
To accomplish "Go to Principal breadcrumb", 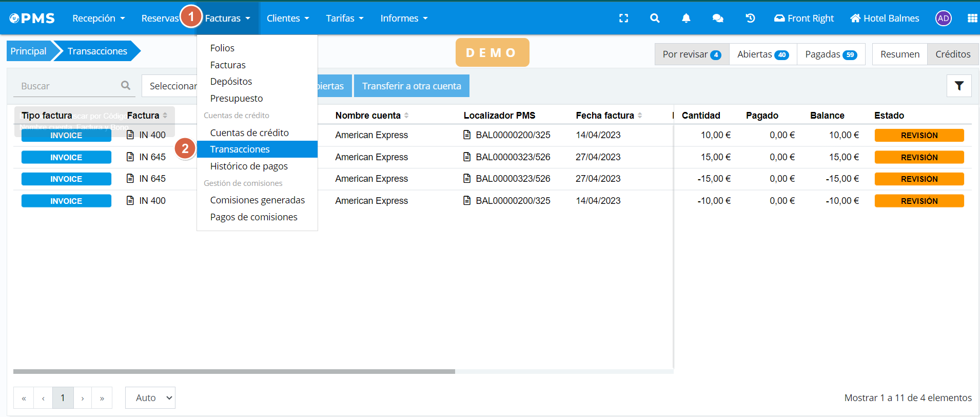I will click(x=29, y=51).
